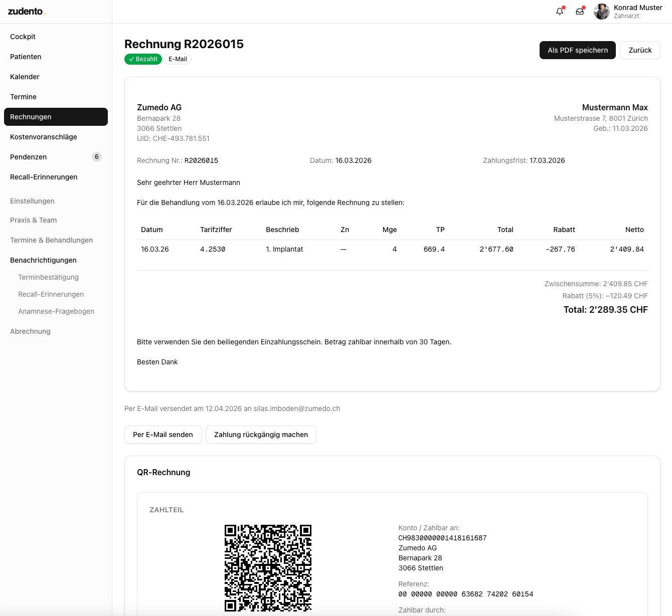Image resolution: width=672 pixels, height=616 pixels.
Task: Click Als PDF speichern button
Action: tap(578, 50)
